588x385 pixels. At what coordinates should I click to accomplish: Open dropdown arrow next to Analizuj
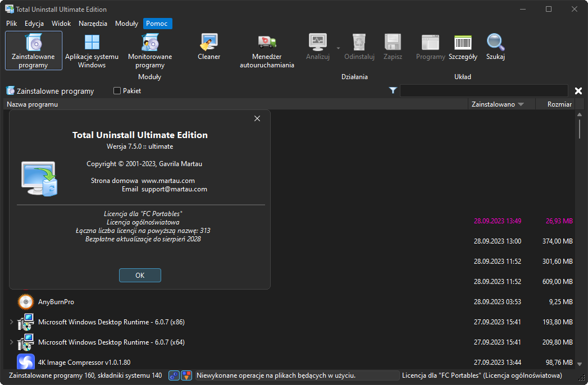[x=338, y=48]
